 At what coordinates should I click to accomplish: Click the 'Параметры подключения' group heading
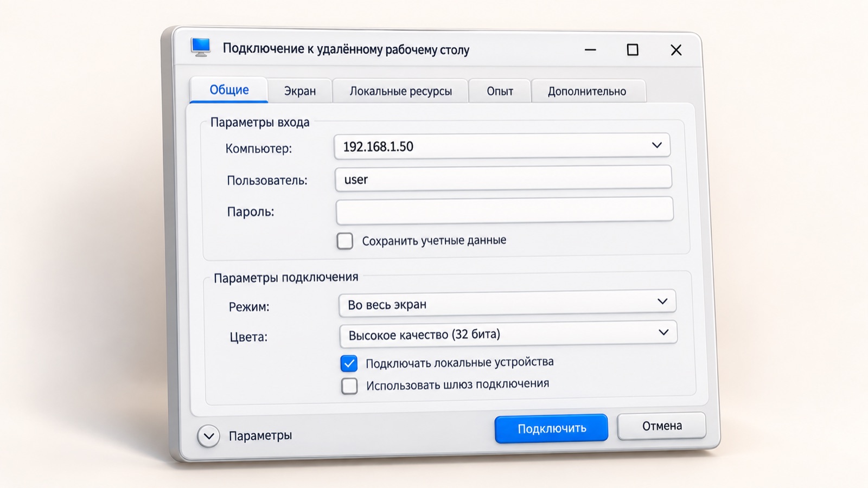pyautogui.click(x=286, y=278)
